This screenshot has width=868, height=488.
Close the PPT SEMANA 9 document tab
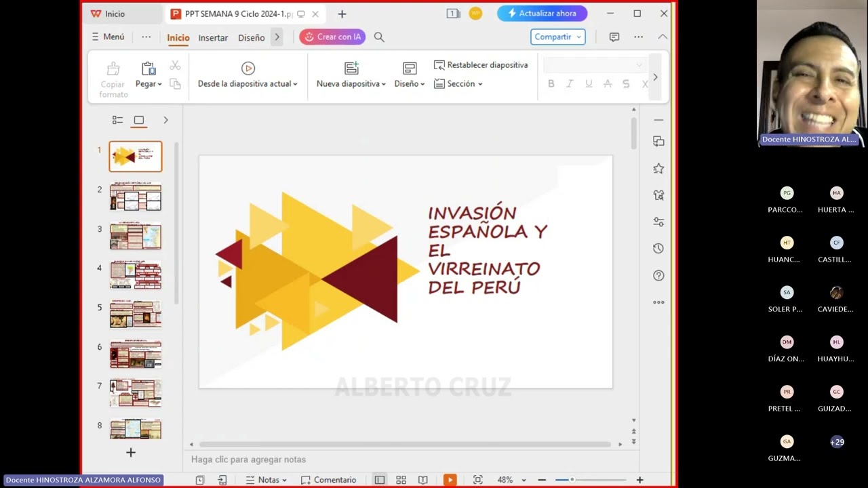pos(315,14)
